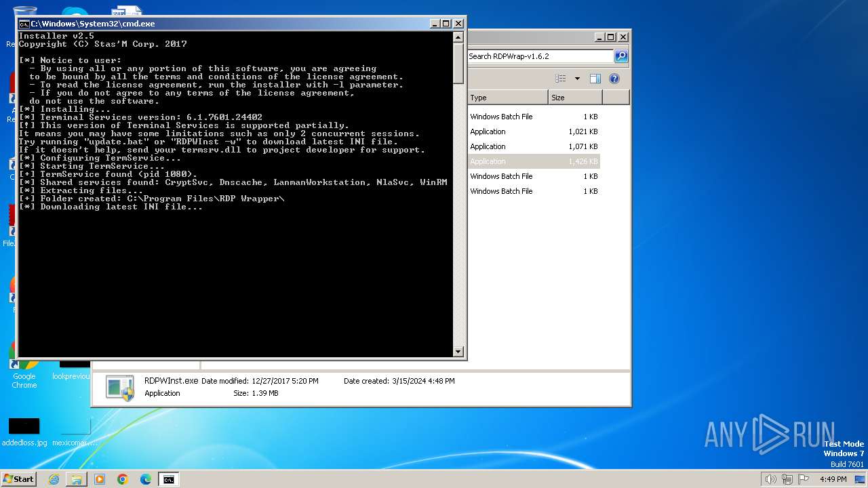Viewport: 868px width, 488px height.
Task: Sort files by the Size column
Action: point(575,98)
